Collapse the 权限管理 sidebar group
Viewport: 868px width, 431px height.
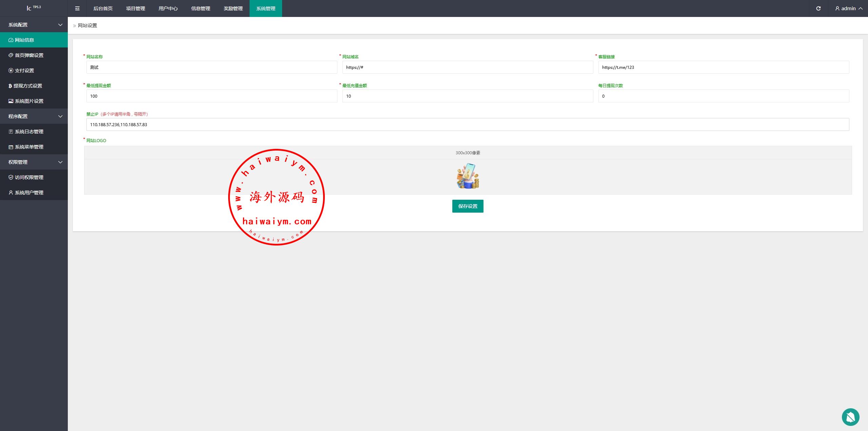coord(34,162)
